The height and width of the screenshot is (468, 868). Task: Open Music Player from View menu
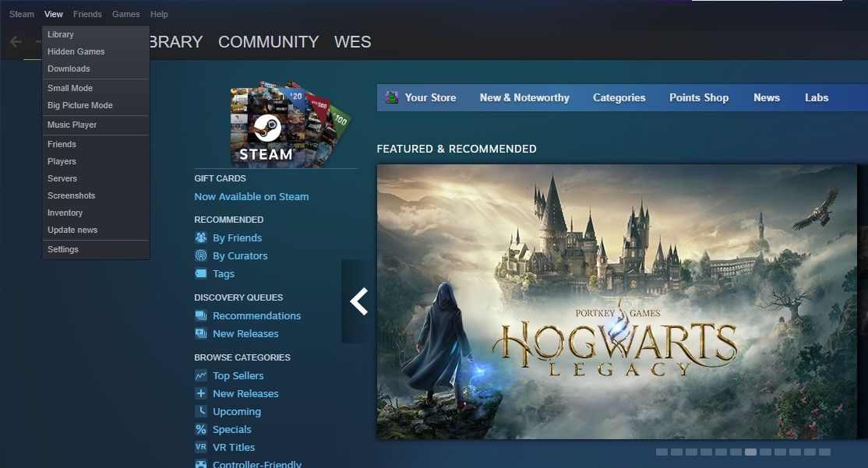96,125
